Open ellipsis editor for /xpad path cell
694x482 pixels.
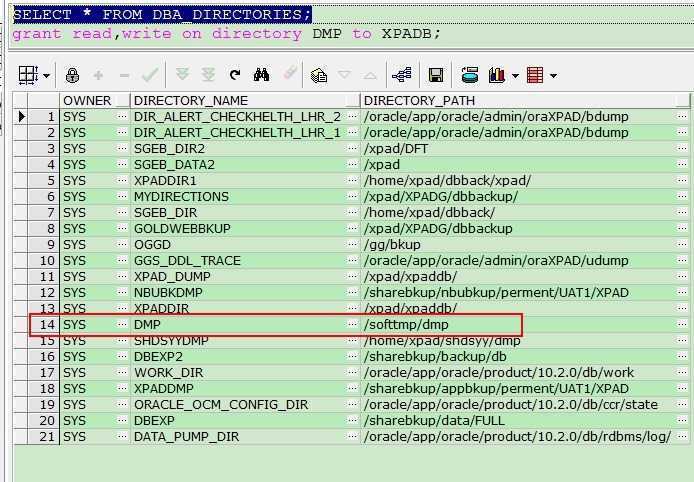point(682,164)
